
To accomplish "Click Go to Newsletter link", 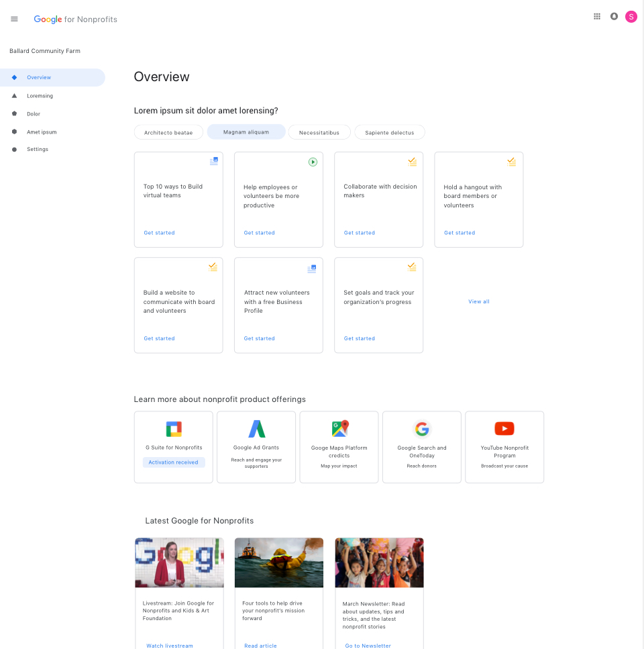I will (368, 646).
